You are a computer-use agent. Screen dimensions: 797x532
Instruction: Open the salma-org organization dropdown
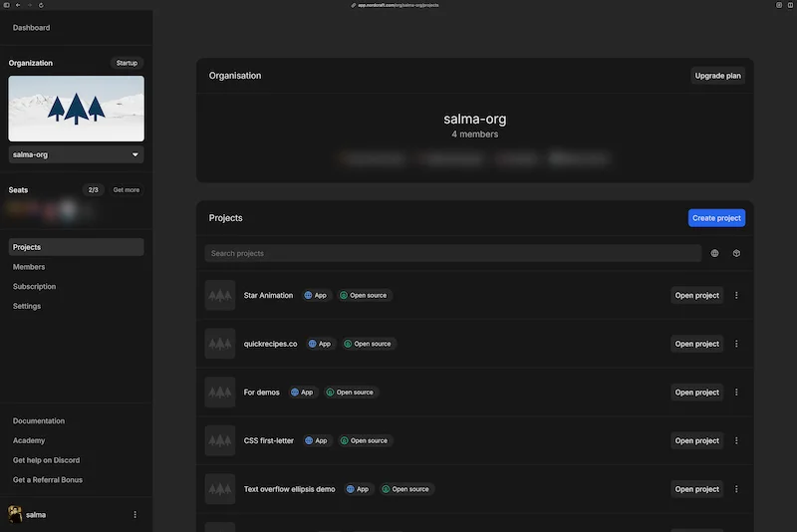(x=77, y=154)
